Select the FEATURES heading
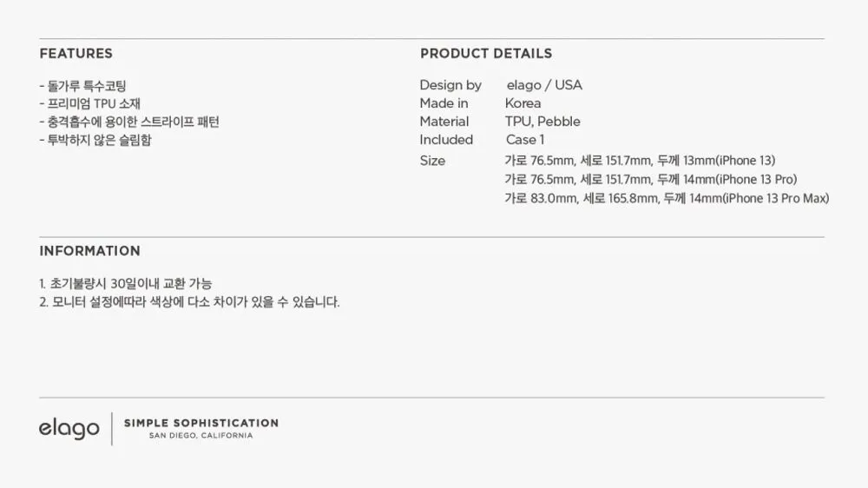This screenshot has height=488, width=868. pyautogui.click(x=76, y=54)
